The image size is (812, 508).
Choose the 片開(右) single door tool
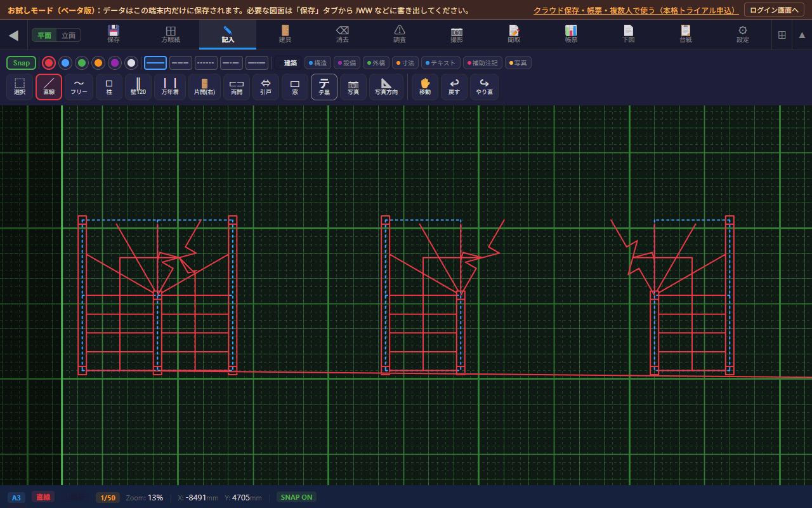click(x=204, y=87)
